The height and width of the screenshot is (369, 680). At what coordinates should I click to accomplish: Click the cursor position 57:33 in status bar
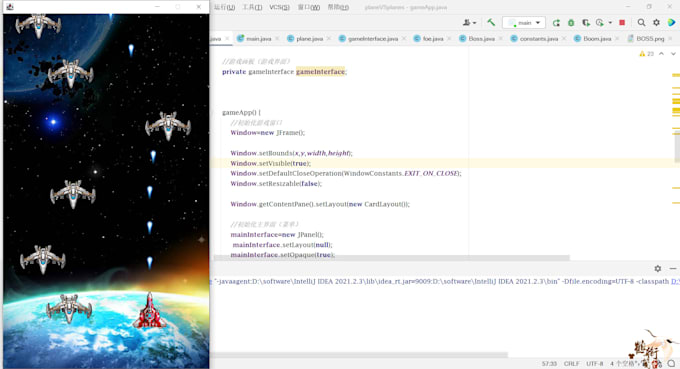[x=549, y=364]
